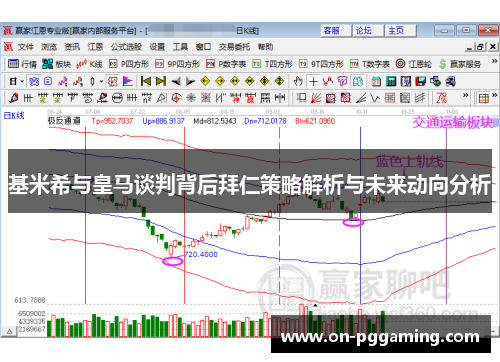Select the hand pan tool
Viewport: 500px width, 362px height.
(298, 81)
